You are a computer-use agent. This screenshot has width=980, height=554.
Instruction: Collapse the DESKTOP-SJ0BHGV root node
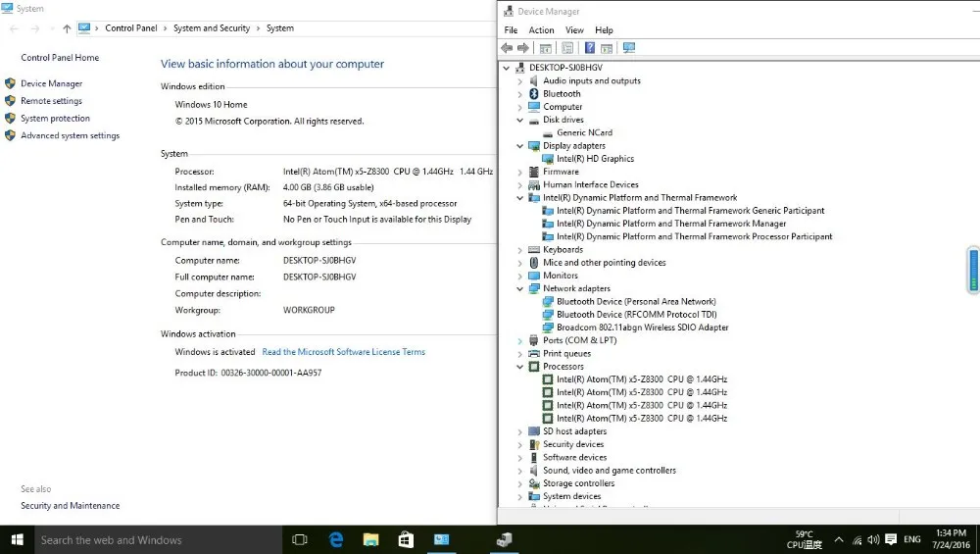(507, 68)
